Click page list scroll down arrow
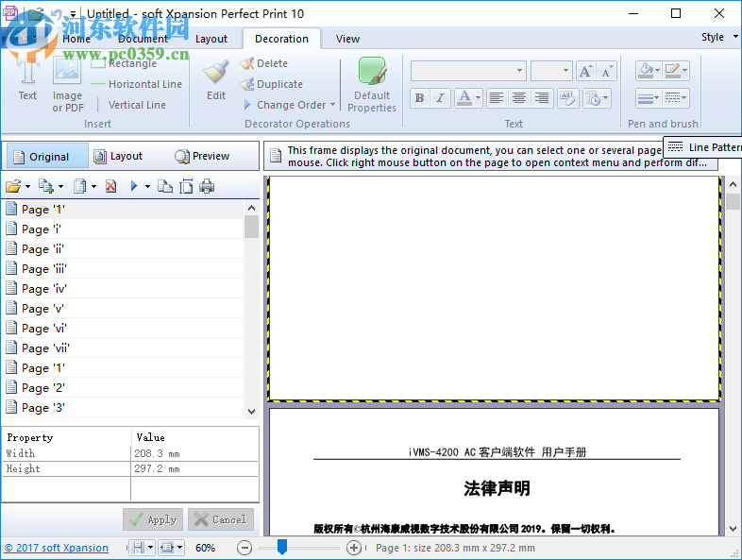The width and height of the screenshot is (742, 560). (x=252, y=412)
